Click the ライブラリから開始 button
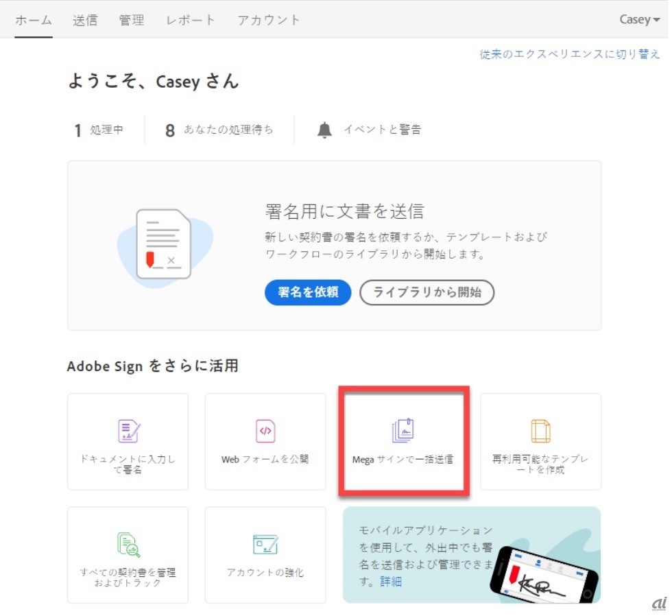This screenshot has height=616, width=672. click(427, 292)
